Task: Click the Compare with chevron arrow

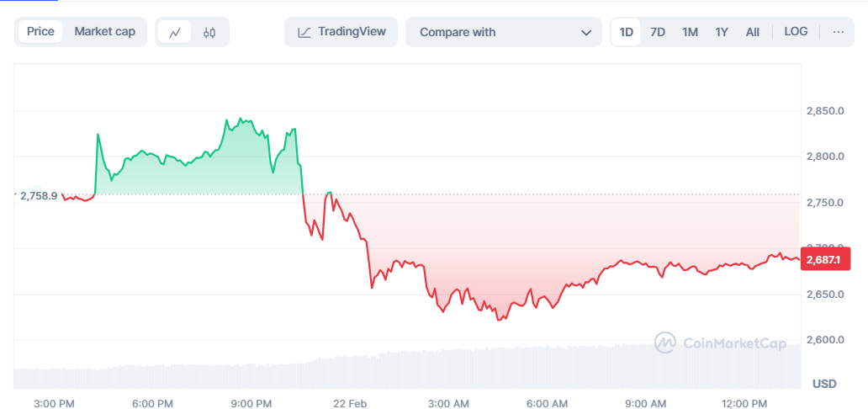Action: point(586,32)
